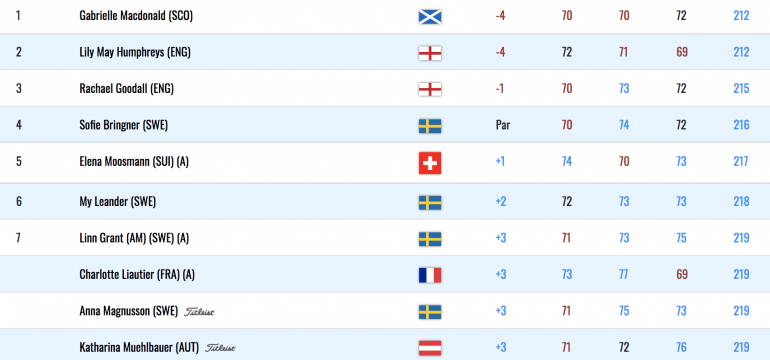
Task: Click Sweden flag in Anna Magnusson row
Action: click(430, 312)
